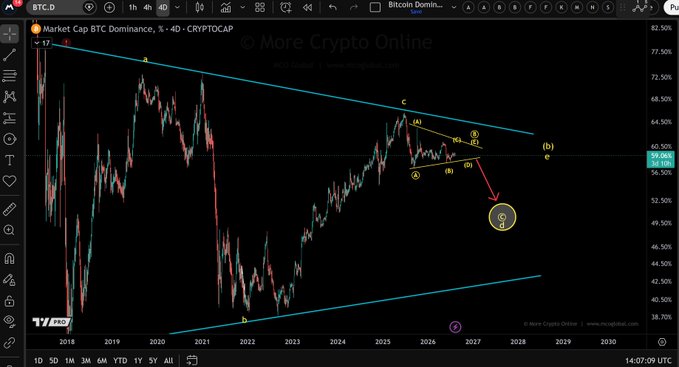Open the brush and shapes tool
This screenshot has height=367, width=679.
tap(10, 139)
